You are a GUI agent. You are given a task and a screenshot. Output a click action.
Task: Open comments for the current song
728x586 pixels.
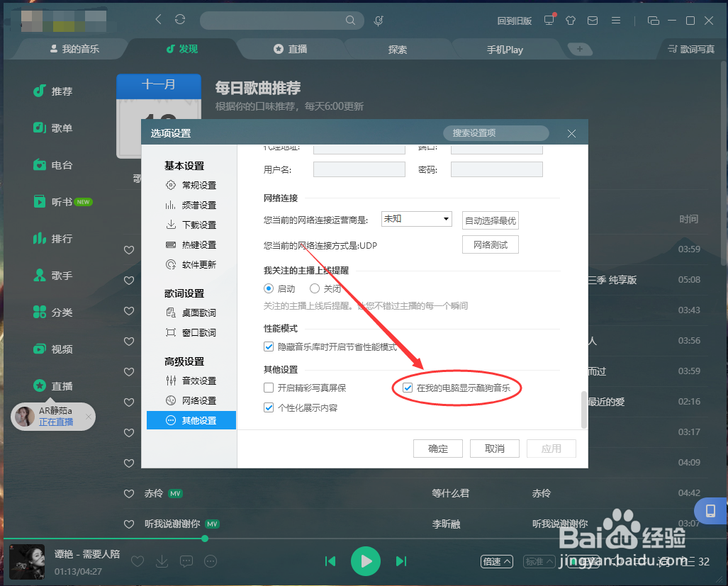pos(186,561)
